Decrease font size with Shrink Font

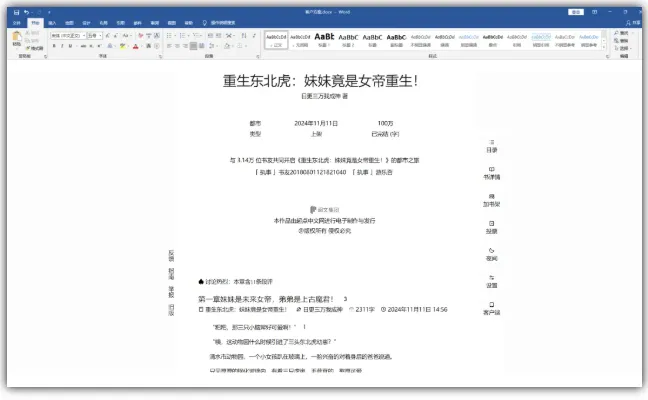click(x=116, y=36)
